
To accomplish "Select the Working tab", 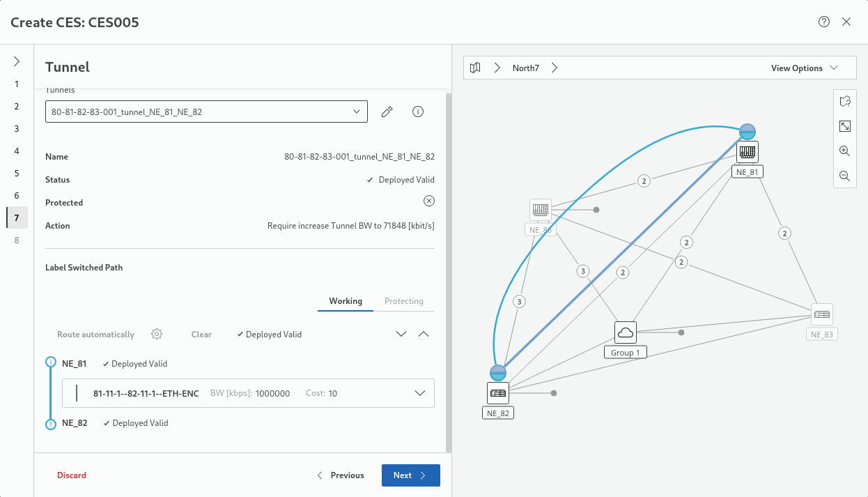I will pos(346,301).
